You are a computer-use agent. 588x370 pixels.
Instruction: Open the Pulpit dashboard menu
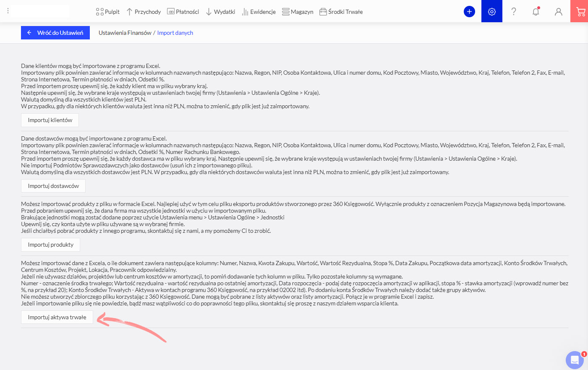pyautogui.click(x=107, y=12)
